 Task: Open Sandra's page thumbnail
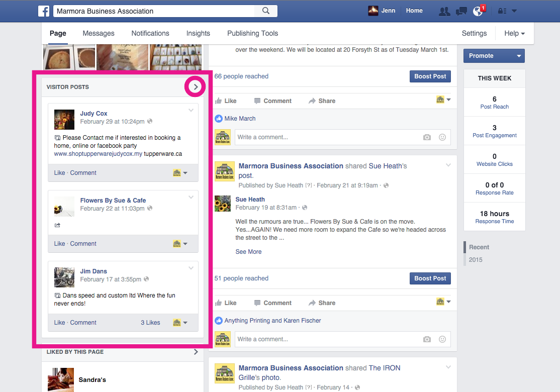(61, 380)
